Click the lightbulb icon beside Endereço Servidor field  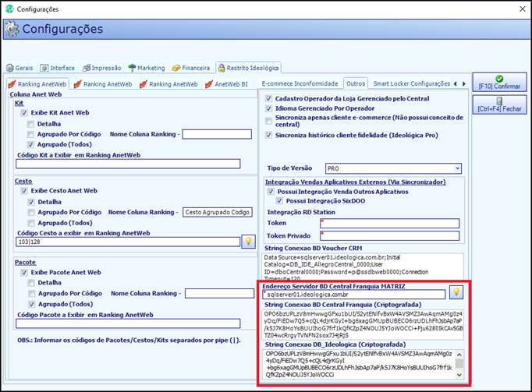[456, 292]
